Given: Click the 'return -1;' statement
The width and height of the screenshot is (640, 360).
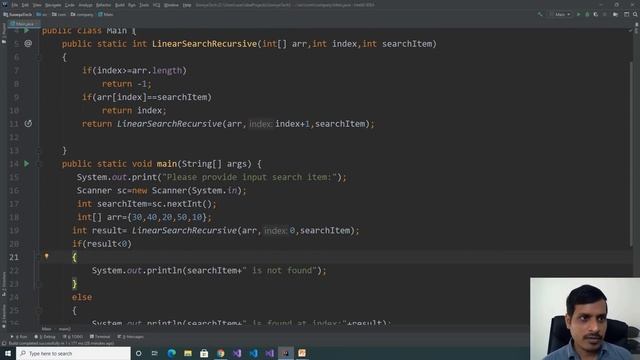Looking at the screenshot, I should (x=127, y=84).
